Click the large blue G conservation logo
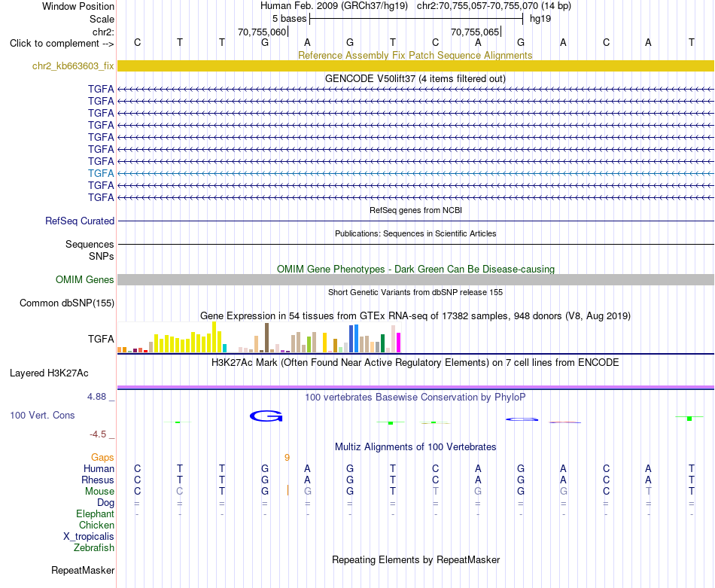Screen dimensions: 715x588 [x=266, y=416]
